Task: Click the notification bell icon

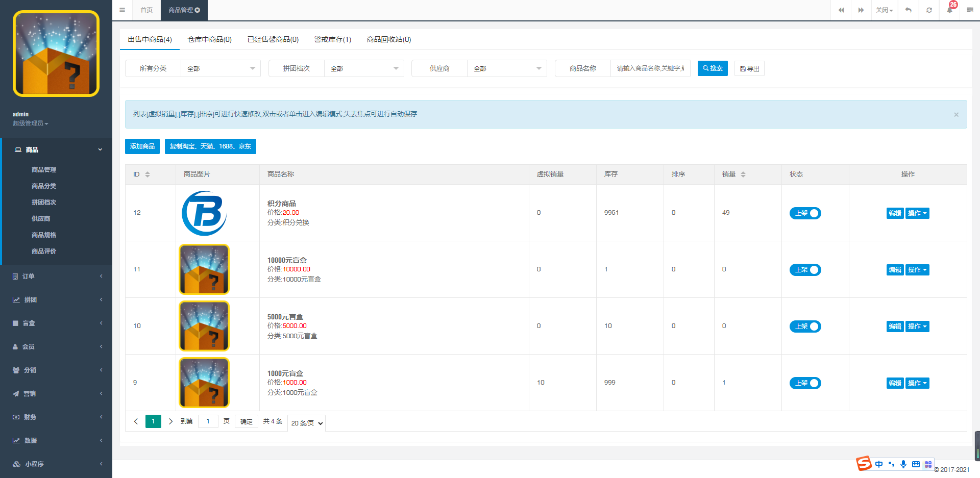Action: tap(949, 10)
